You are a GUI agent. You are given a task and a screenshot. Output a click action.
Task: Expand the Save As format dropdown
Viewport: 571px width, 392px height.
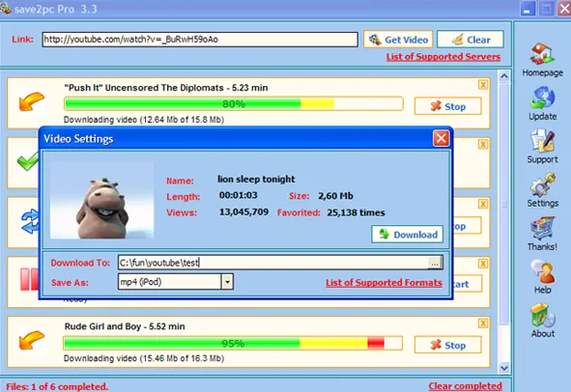point(227,282)
